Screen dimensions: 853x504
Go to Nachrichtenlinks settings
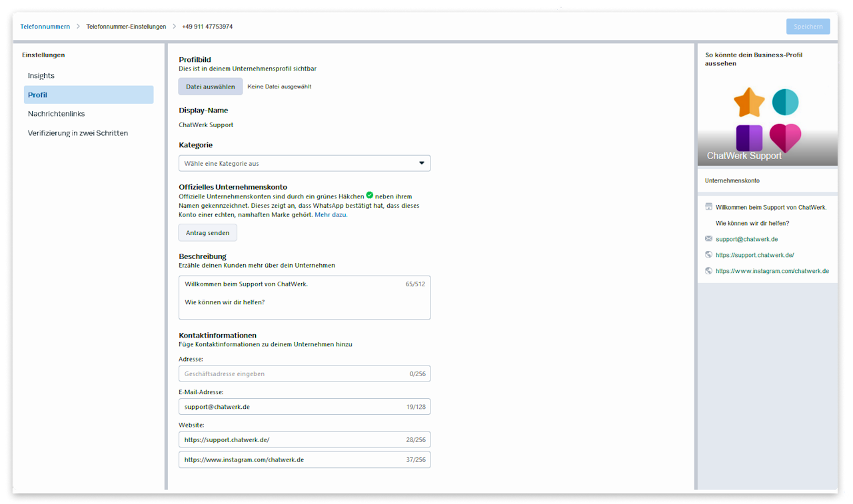(x=89, y=114)
